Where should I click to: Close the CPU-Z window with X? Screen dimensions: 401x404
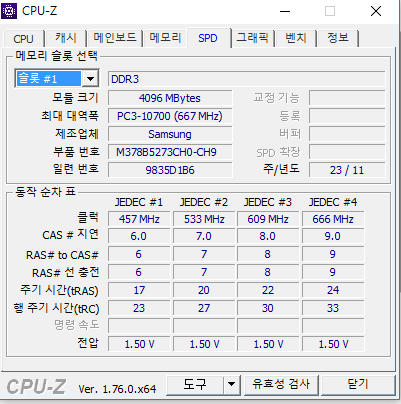(376, 11)
